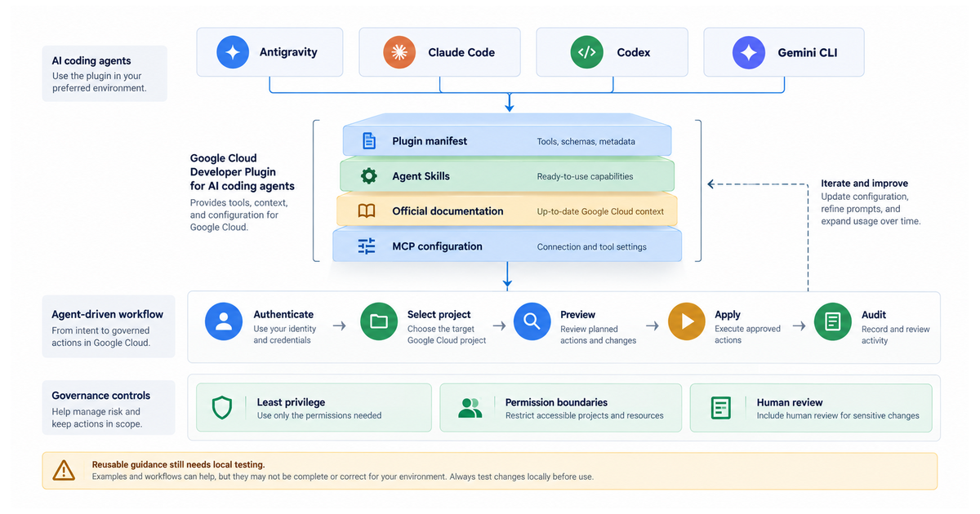Click the Audit document icon
This screenshot has height=514, width=980.
coord(833,321)
